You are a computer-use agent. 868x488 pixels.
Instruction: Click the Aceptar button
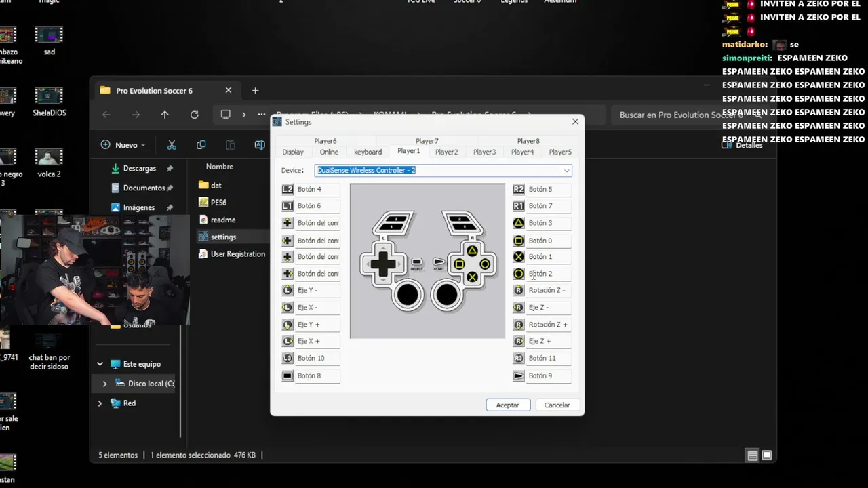click(508, 405)
